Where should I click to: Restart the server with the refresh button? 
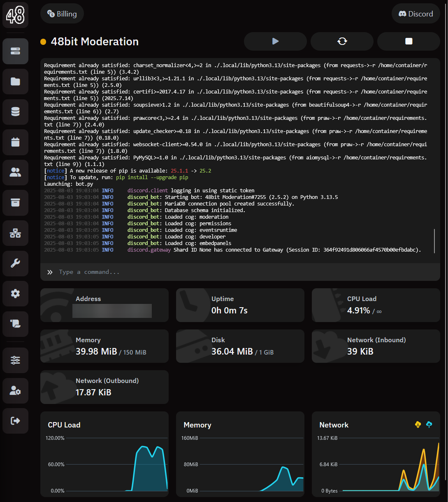(342, 41)
